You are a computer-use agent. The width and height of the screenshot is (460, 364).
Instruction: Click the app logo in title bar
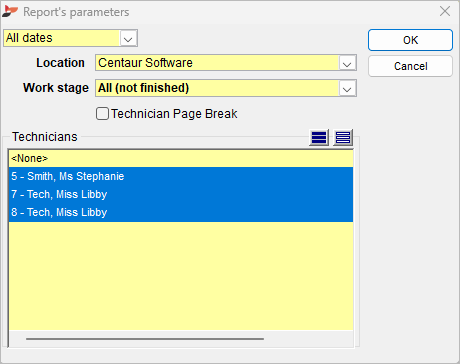click(x=10, y=12)
